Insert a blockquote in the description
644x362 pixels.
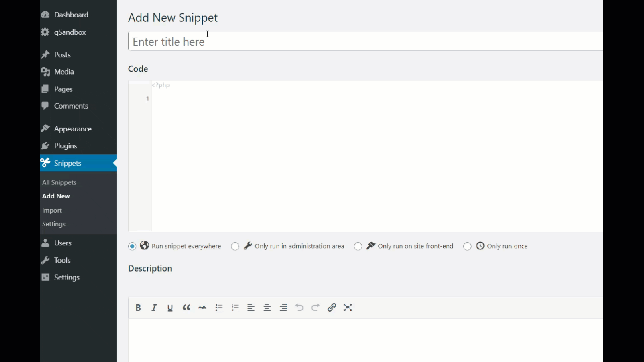186,307
